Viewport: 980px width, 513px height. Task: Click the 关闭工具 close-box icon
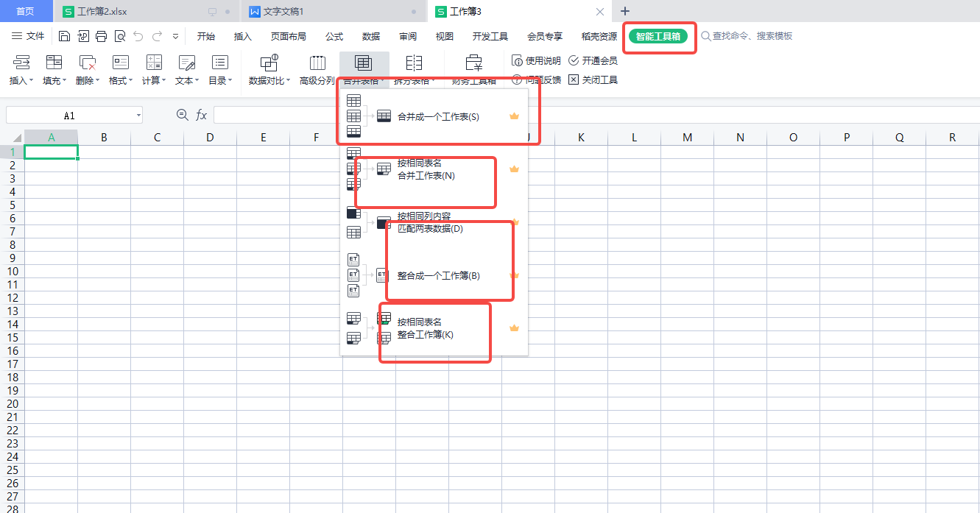click(574, 79)
